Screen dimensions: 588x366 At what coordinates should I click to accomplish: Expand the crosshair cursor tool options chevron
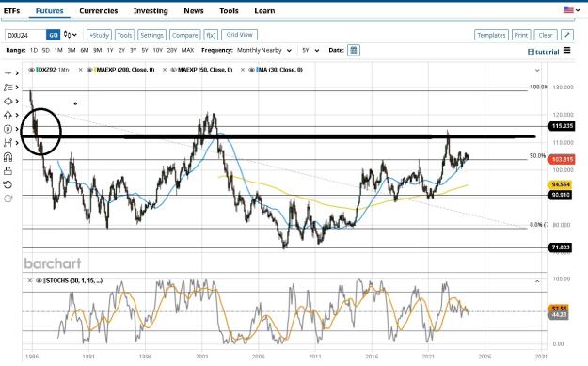click(x=17, y=73)
